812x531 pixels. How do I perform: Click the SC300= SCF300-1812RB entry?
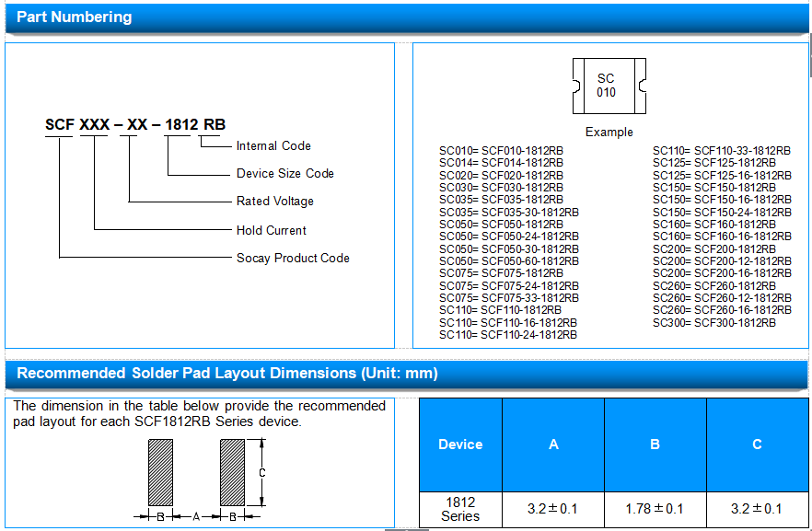pyautogui.click(x=714, y=323)
